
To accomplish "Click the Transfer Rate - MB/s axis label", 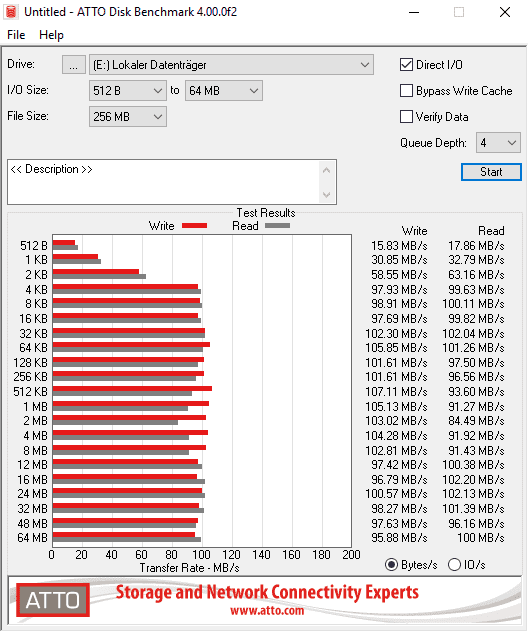I will tap(189, 568).
